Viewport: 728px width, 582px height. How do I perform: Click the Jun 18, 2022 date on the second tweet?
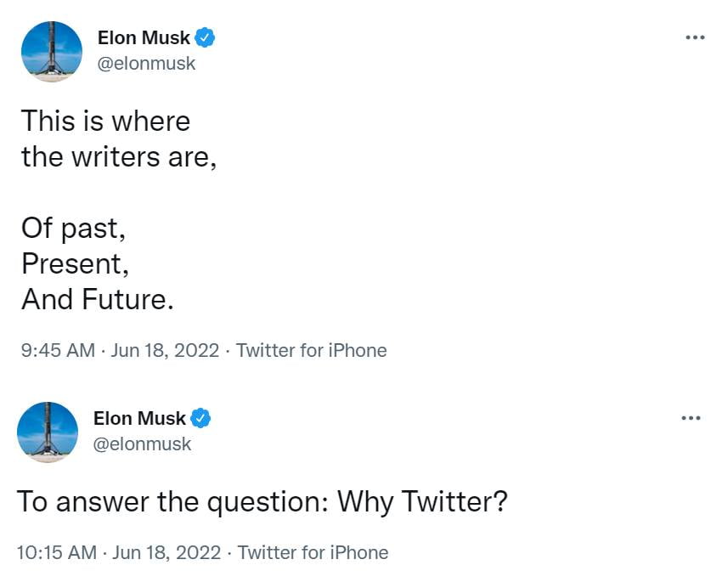pyautogui.click(x=166, y=552)
